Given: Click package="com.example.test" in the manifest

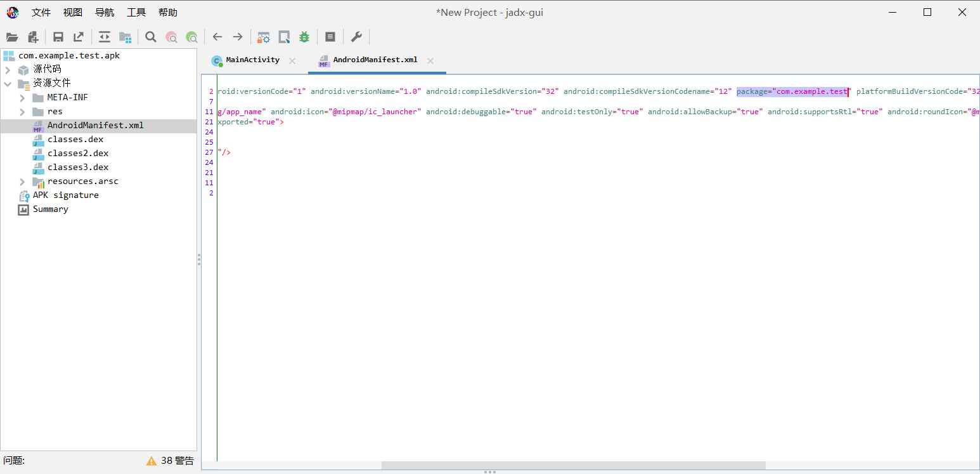Looking at the screenshot, I should click(x=794, y=91).
